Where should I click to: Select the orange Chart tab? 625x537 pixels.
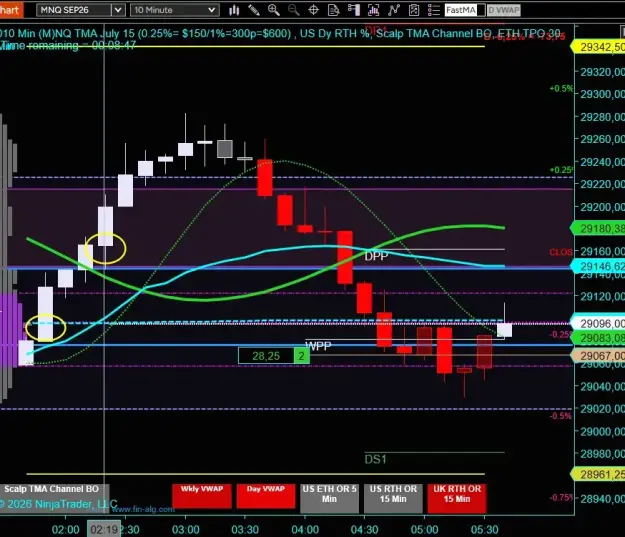coord(11,10)
